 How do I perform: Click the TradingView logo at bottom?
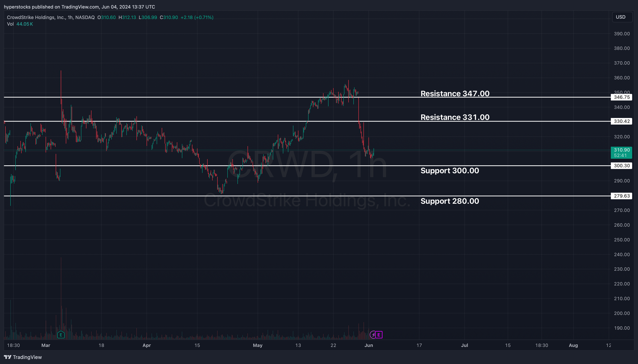pos(23,357)
